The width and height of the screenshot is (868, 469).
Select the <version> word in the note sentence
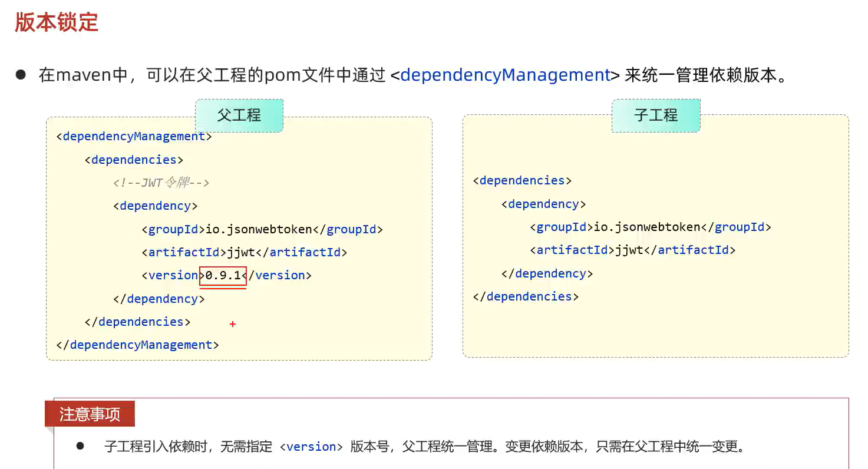tap(311, 447)
